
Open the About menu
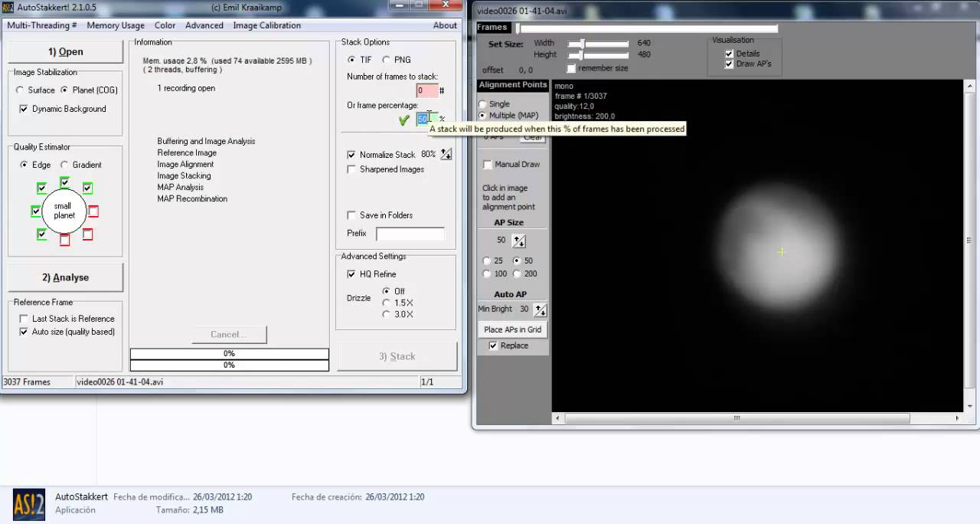pyautogui.click(x=445, y=25)
